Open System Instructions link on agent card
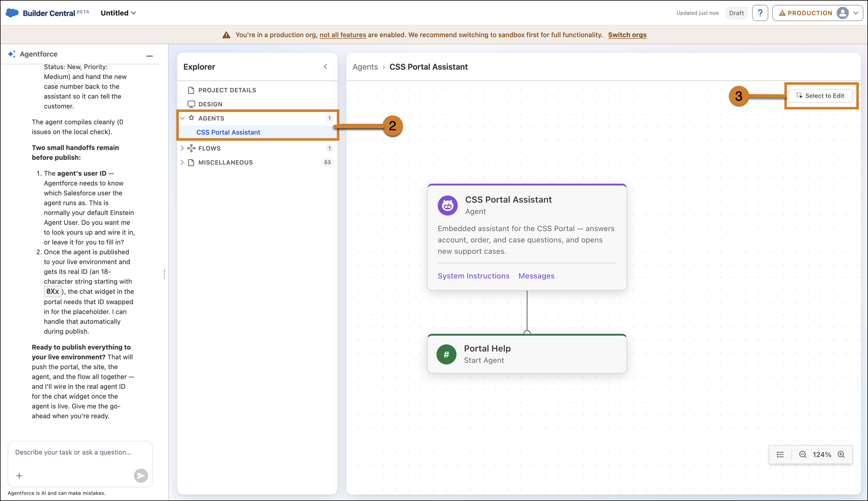 (473, 276)
